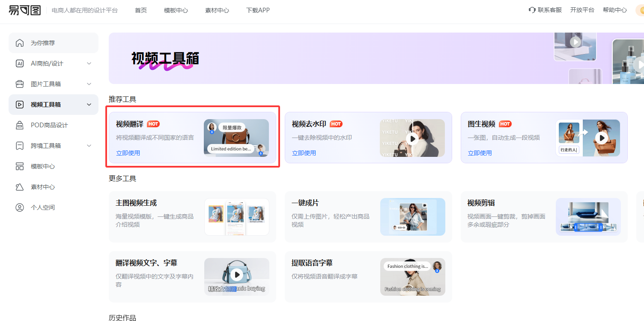Select 个人空间 in the sidebar

click(54, 207)
